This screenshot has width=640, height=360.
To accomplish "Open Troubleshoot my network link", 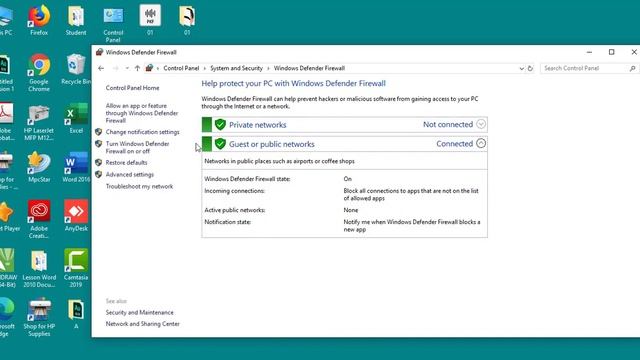I will (x=139, y=186).
